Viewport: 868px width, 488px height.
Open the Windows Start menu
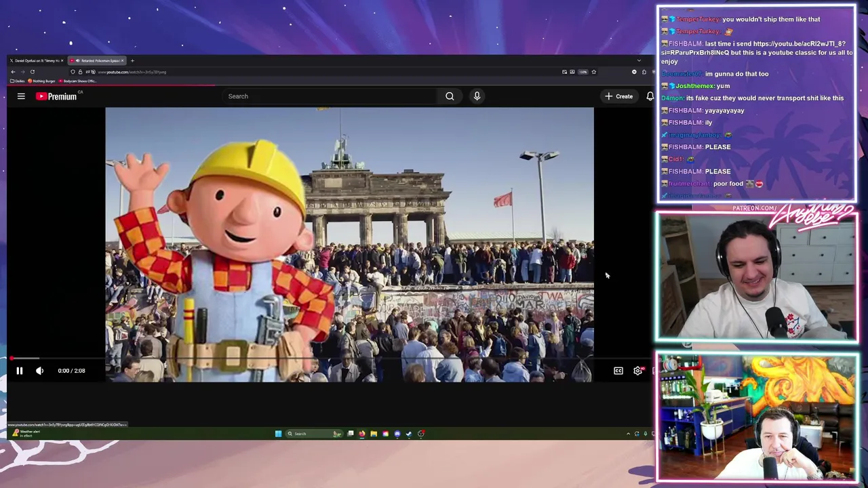278,434
